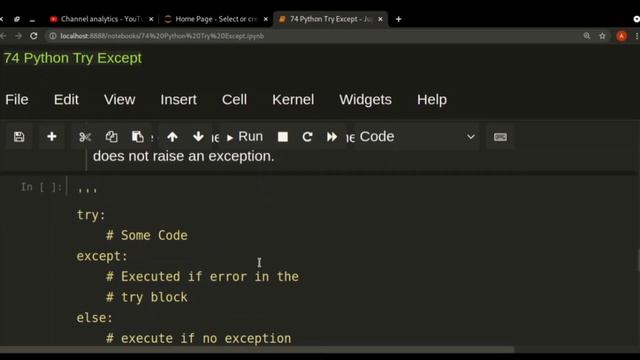Restart and run all fast-forward icon
640x360 pixels.
pyautogui.click(x=332, y=137)
